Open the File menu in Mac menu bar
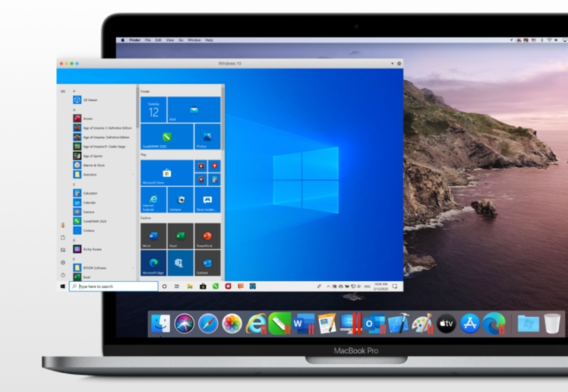The width and height of the screenshot is (568, 392). (x=148, y=40)
